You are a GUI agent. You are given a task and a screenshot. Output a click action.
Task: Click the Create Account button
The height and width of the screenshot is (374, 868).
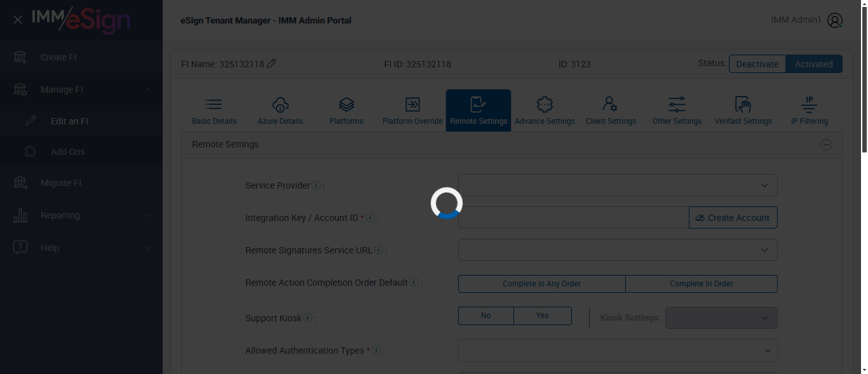click(733, 217)
